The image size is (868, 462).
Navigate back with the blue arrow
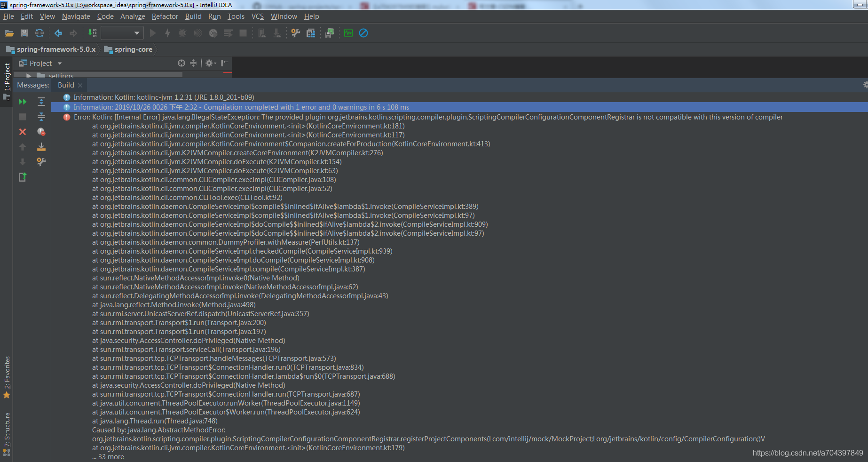(x=58, y=33)
